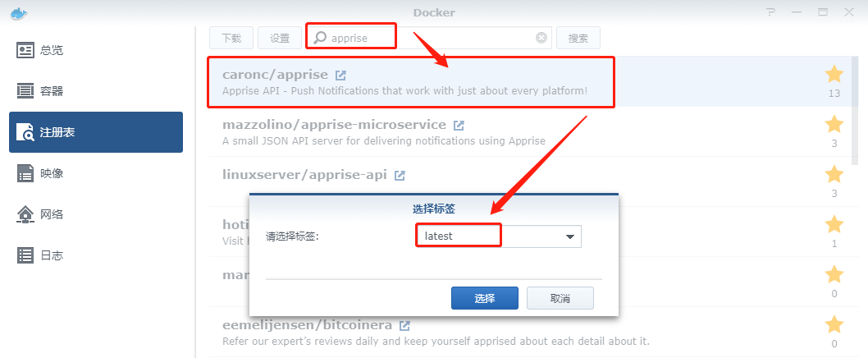
Task: Click the Docker whale logo
Action: [x=19, y=13]
